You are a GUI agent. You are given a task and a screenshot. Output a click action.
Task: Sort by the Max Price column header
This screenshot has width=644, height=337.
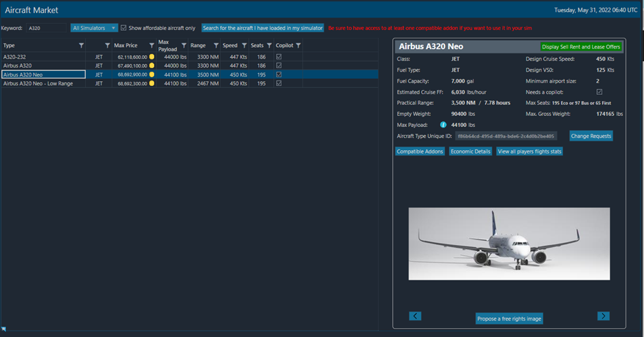click(x=125, y=45)
